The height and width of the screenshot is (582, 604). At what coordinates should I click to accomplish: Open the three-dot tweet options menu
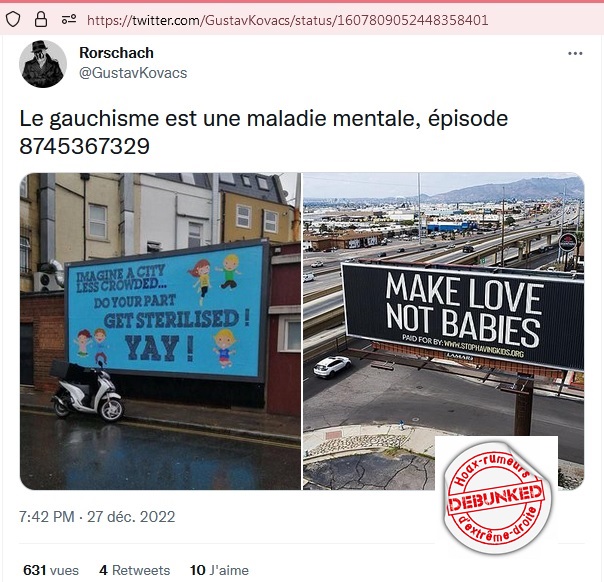point(575,54)
